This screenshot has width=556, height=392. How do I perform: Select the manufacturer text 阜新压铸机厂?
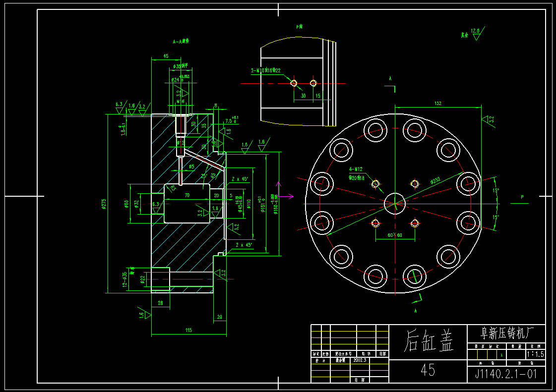(507, 333)
